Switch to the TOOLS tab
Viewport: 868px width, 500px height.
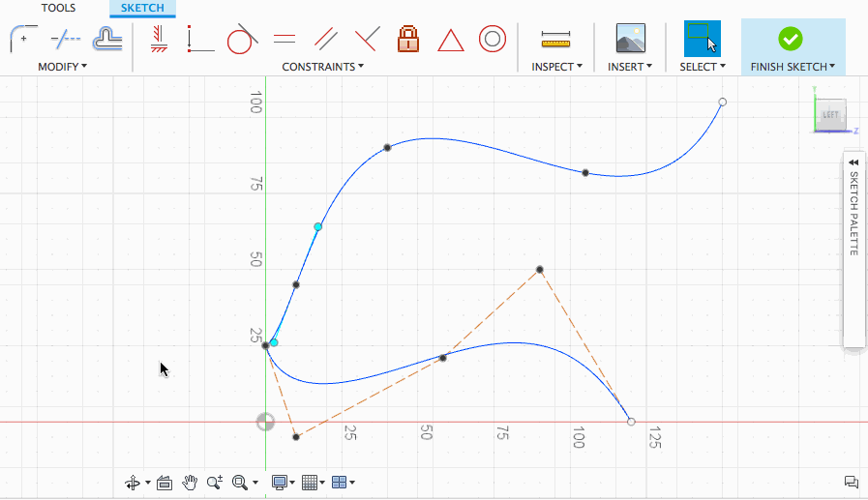pyautogui.click(x=58, y=8)
